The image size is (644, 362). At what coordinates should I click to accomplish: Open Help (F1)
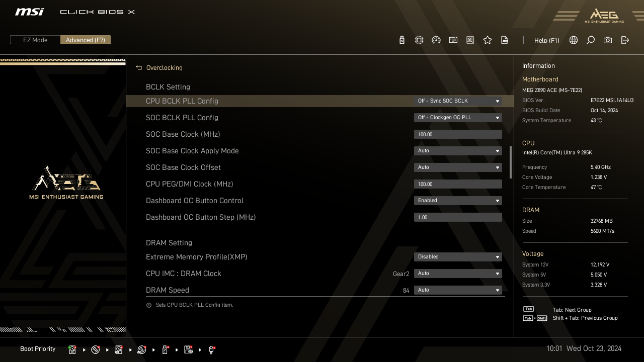point(546,40)
